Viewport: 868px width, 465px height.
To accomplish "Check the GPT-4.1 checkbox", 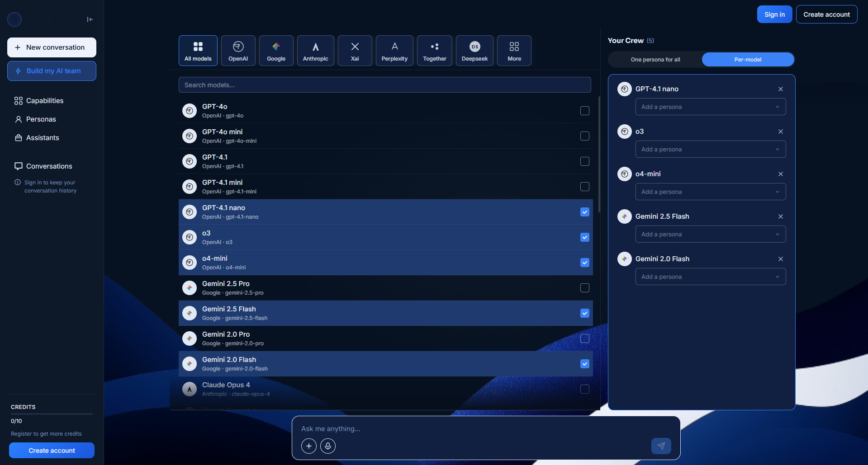I will click(585, 161).
